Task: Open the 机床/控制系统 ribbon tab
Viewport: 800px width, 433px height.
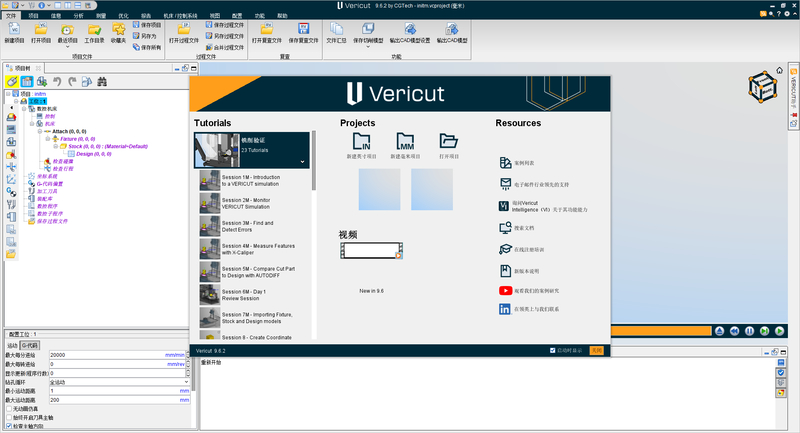Action: (x=180, y=16)
